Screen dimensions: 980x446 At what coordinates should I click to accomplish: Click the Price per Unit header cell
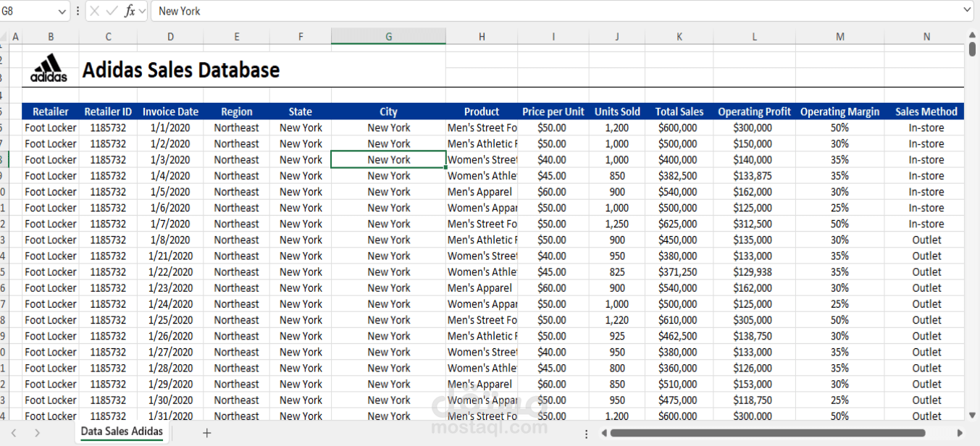[x=553, y=111]
